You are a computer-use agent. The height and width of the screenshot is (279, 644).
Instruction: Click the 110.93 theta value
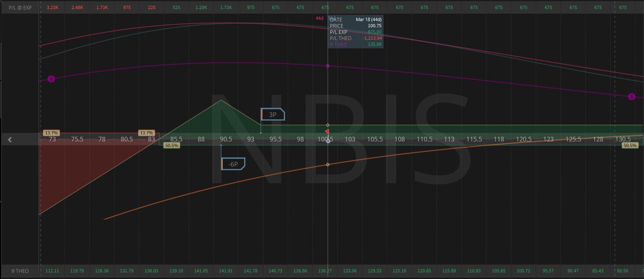point(474,271)
